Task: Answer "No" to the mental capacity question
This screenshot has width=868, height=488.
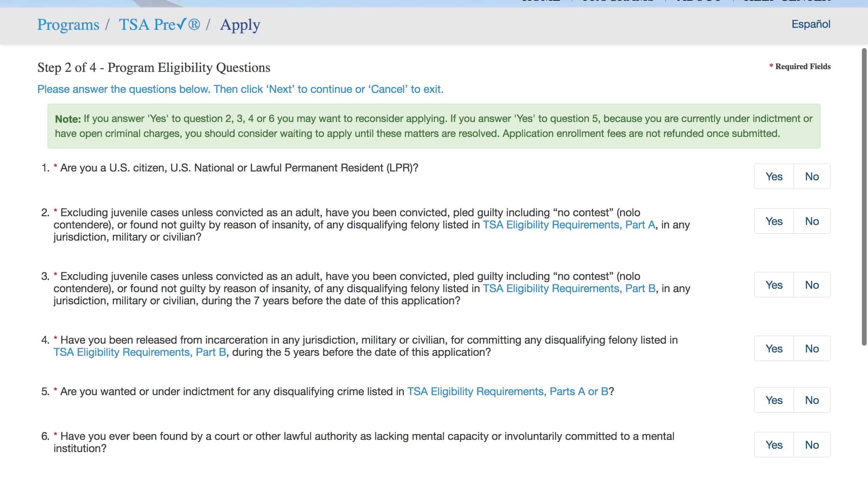Action: pyautogui.click(x=812, y=444)
